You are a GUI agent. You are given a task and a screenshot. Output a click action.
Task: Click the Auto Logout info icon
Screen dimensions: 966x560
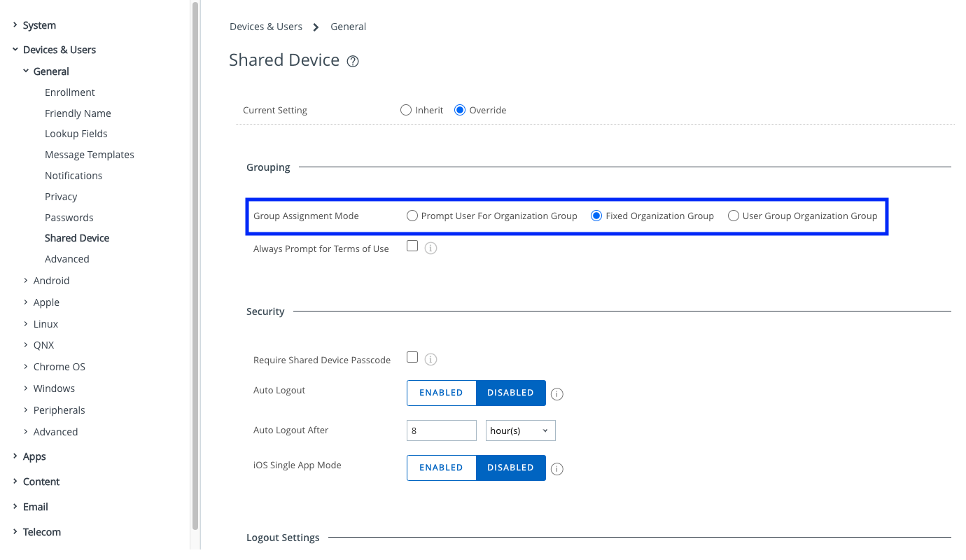[557, 394]
